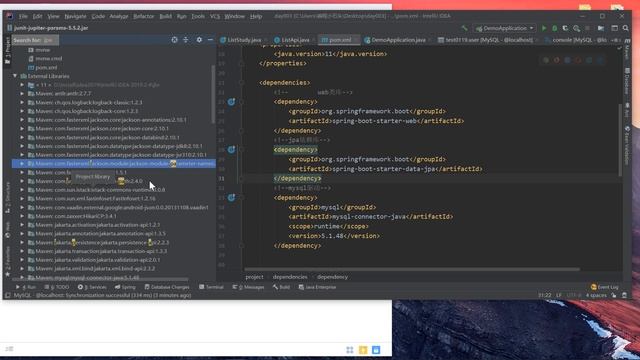Screen dimensions: 640x360
Task: Open the Tools menu
Action: (x=198, y=16)
